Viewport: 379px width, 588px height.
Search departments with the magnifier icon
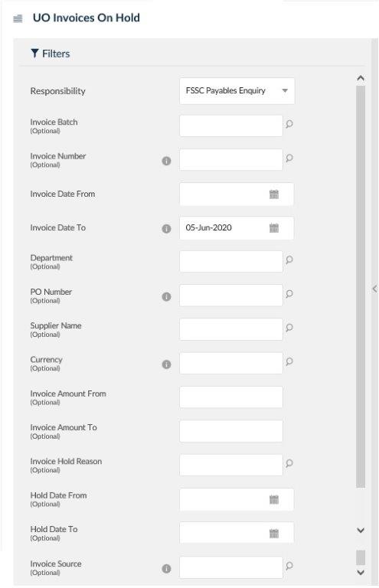[289, 260]
